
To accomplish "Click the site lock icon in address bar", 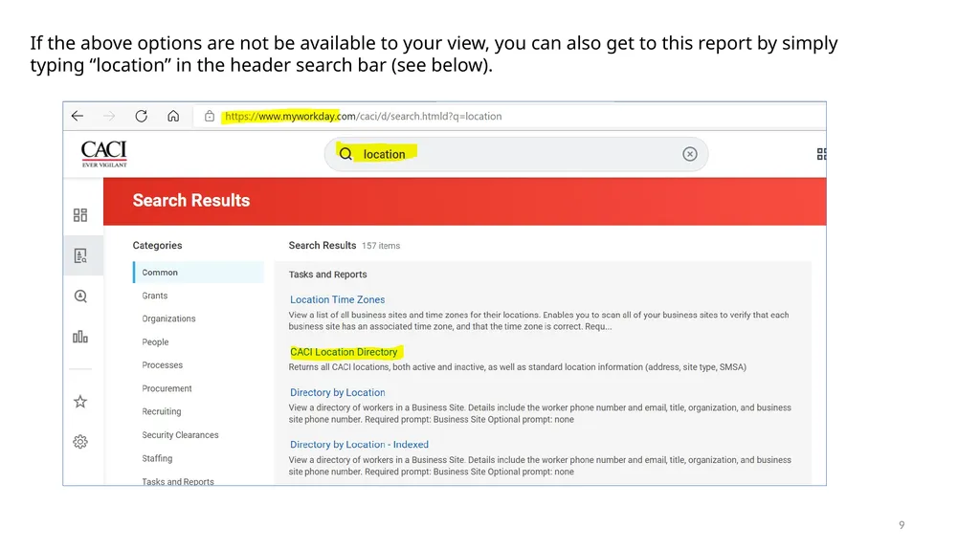I will (210, 117).
